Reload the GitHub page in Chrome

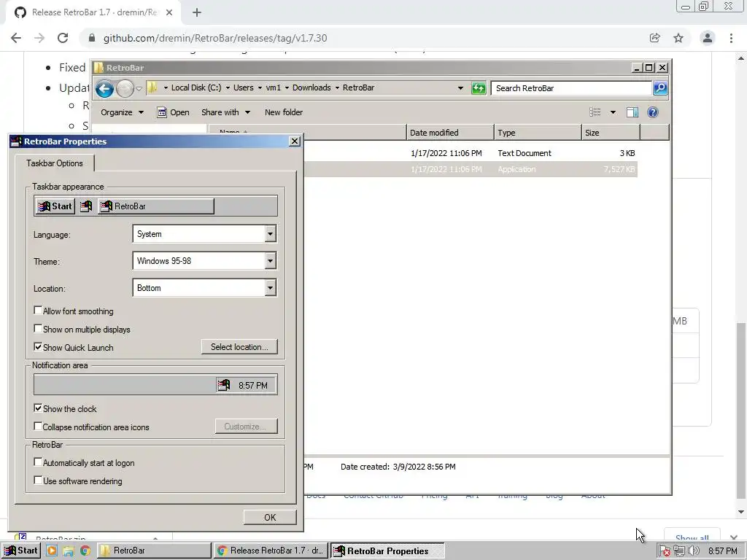click(x=63, y=38)
